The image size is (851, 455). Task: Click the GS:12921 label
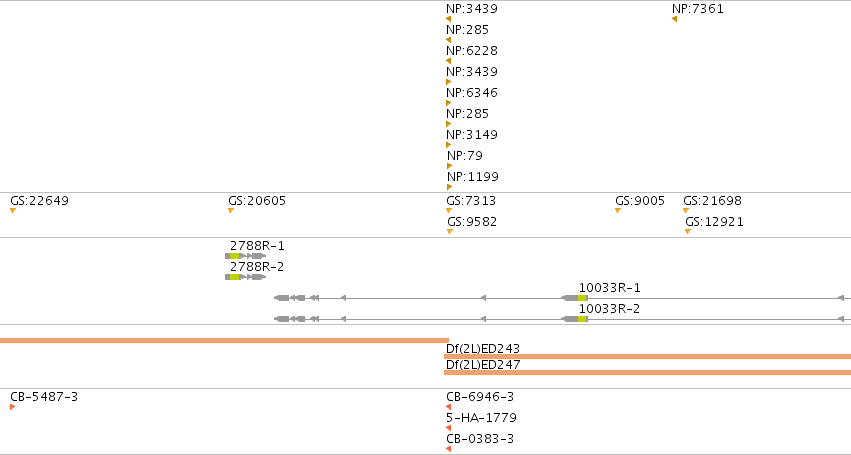pos(715,222)
